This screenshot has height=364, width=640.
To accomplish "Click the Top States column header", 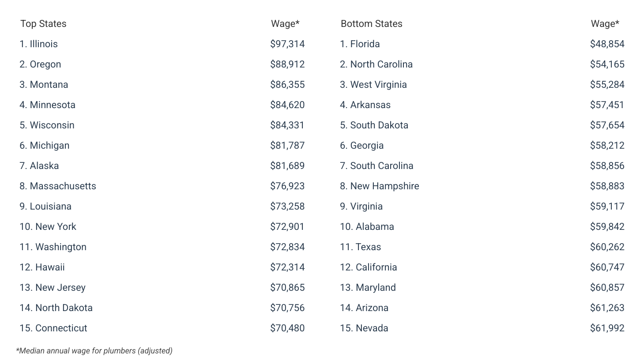I will 43,24.
